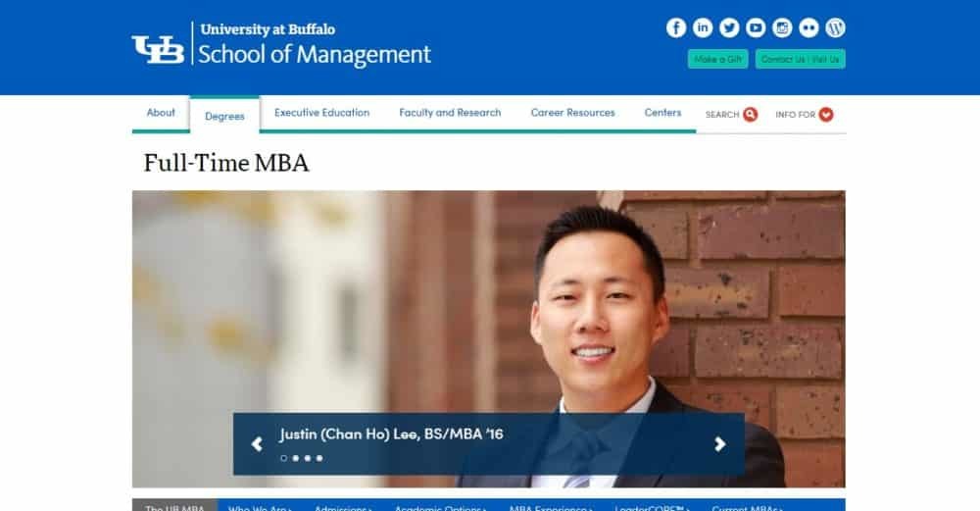Select the second slide indicator dot

pos(296,458)
